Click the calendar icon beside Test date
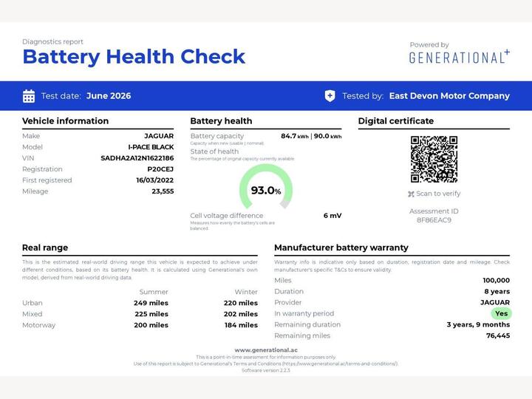 tap(29, 96)
